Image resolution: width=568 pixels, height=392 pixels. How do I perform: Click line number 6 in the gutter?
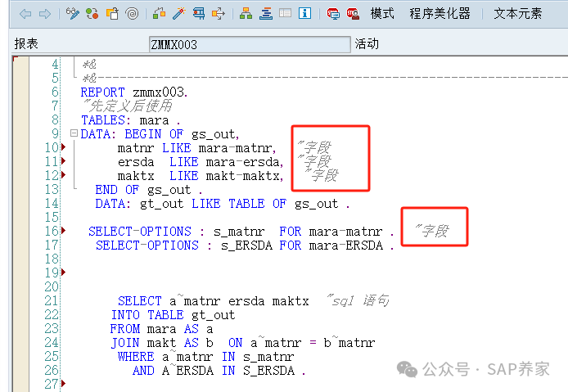[x=55, y=92]
